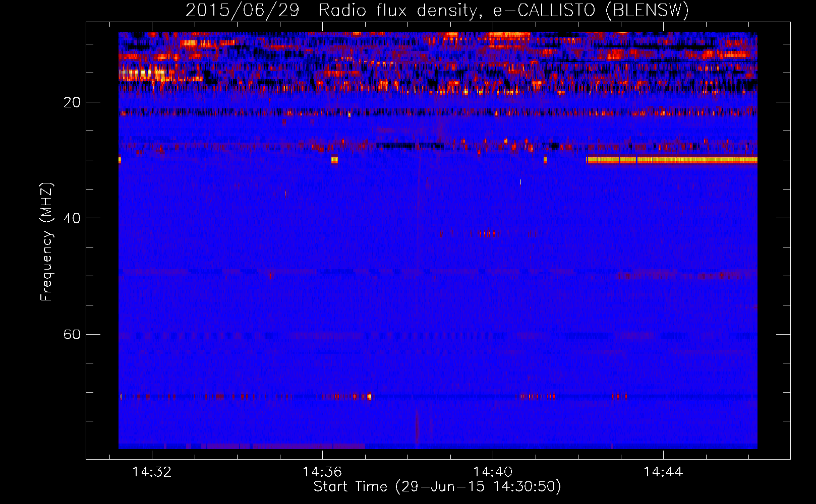Click the 60 MHz frequency tick label
Image resolution: width=816 pixels, height=504 pixels.
(x=72, y=334)
